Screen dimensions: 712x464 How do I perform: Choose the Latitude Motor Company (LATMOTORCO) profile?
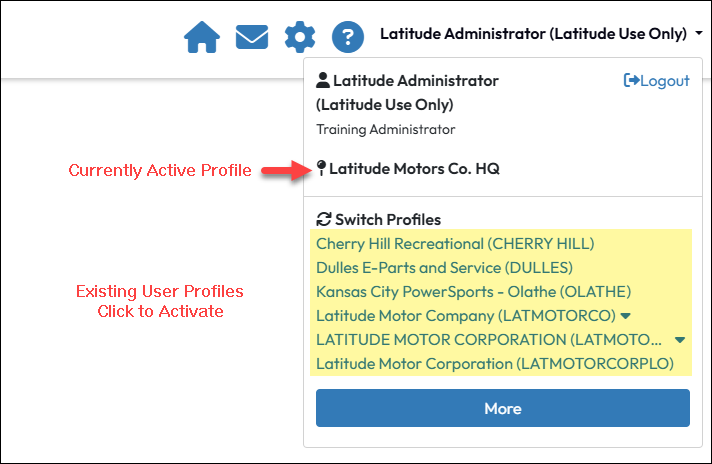tap(465, 316)
